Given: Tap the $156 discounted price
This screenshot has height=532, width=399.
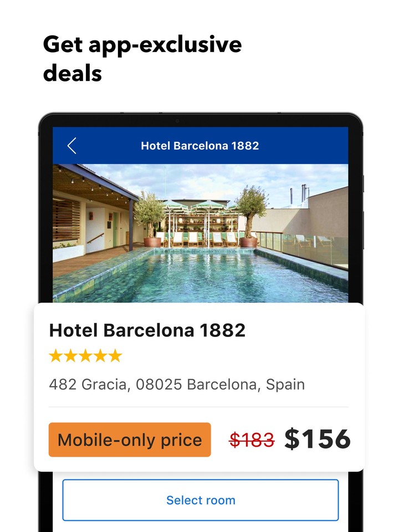Looking at the screenshot, I should coord(318,439).
